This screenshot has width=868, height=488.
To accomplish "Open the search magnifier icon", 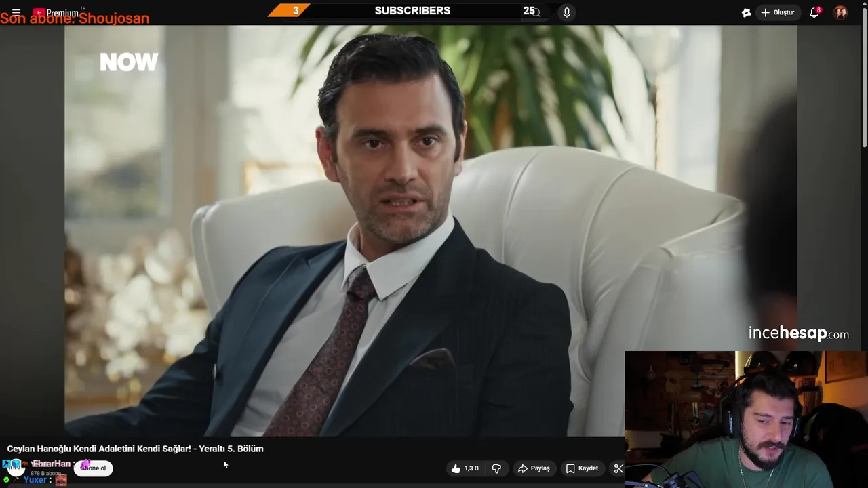I will 536,12.
